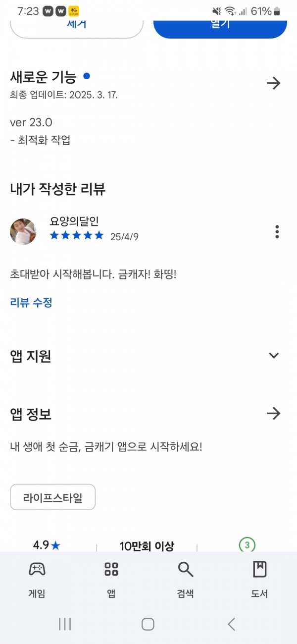Expand the 앱 지원 section chevron
297x644 pixels.
[274, 355]
